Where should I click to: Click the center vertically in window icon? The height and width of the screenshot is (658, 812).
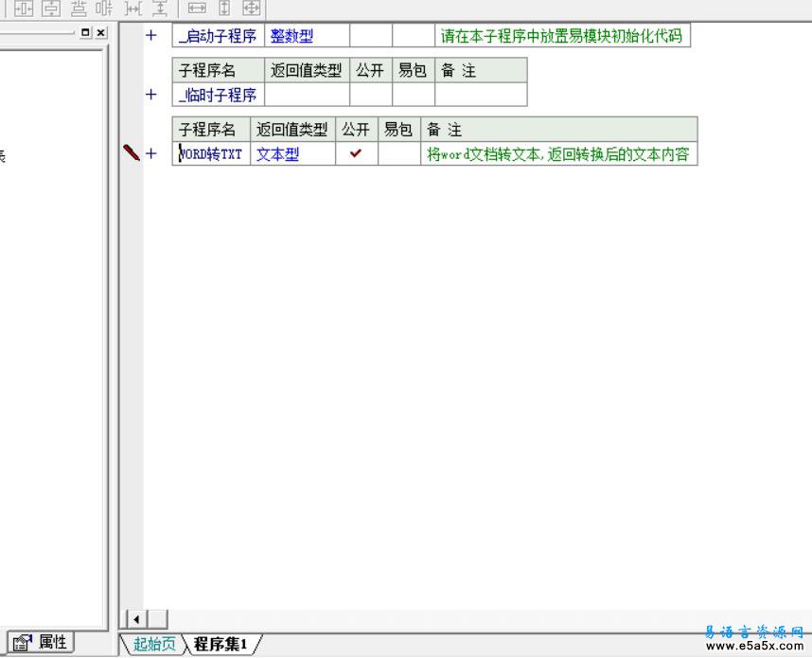coord(51,9)
